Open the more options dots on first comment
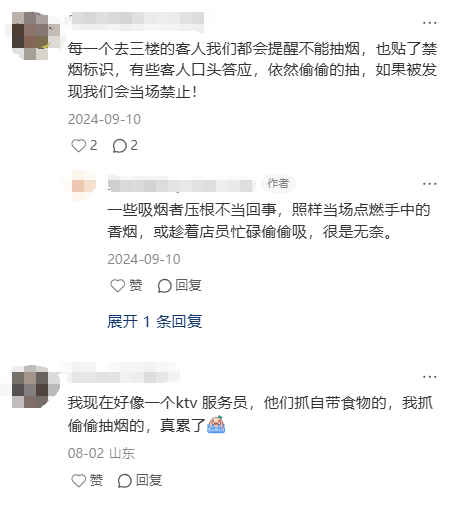 pos(429,23)
